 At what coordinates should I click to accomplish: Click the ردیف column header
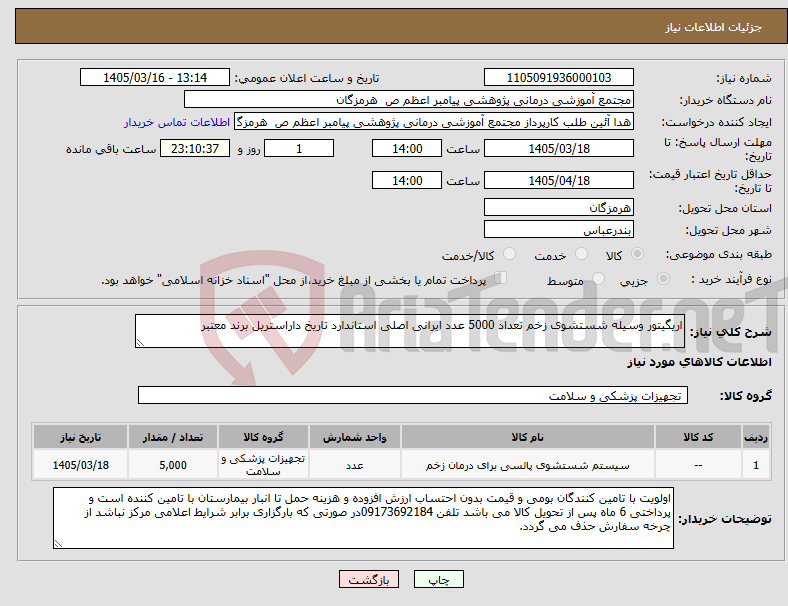[755, 437]
